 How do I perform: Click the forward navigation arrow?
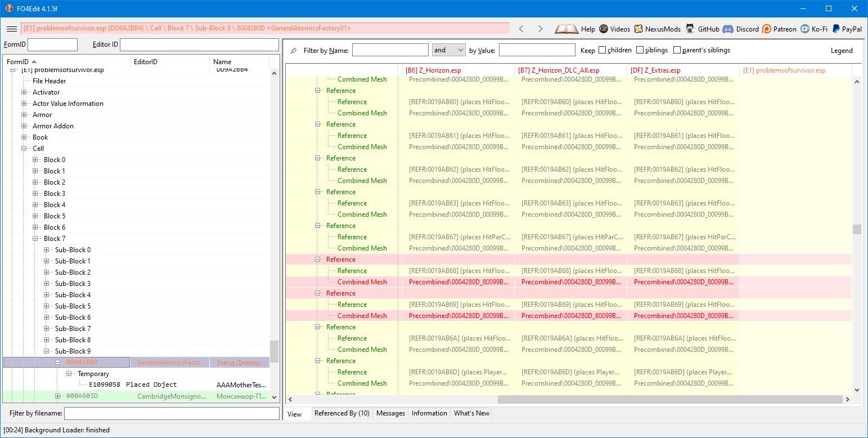tap(540, 29)
